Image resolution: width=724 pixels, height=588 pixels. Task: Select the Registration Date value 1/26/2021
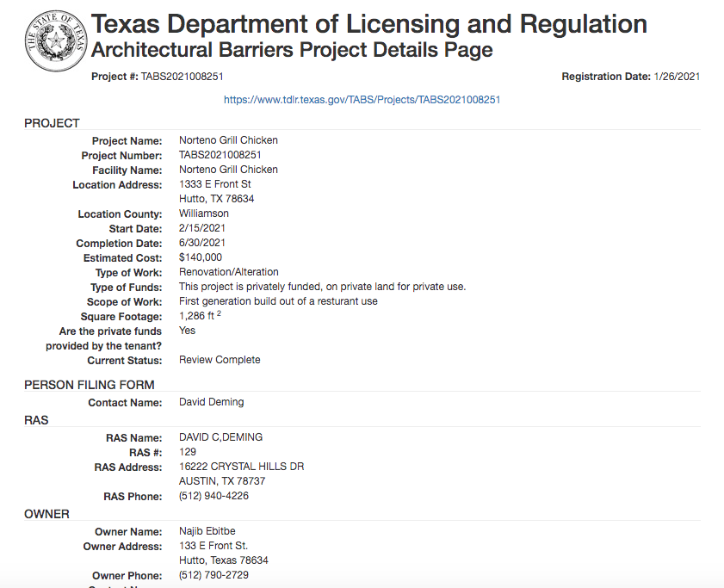point(677,77)
